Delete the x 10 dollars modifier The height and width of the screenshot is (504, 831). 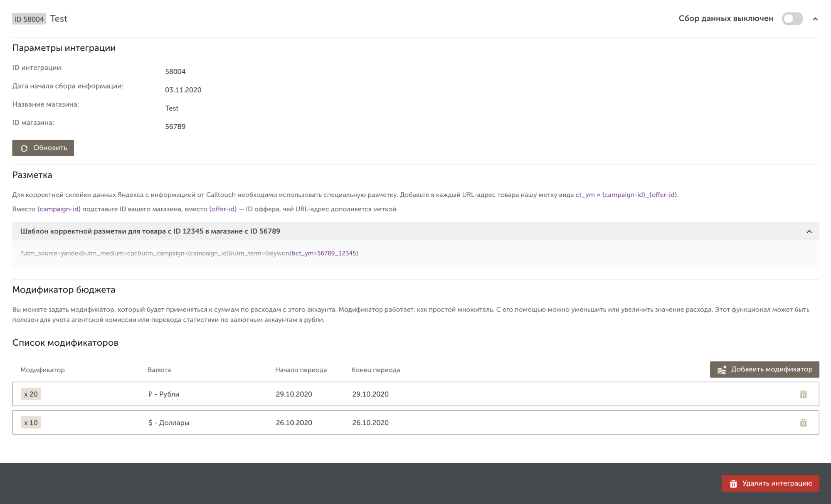[803, 423]
